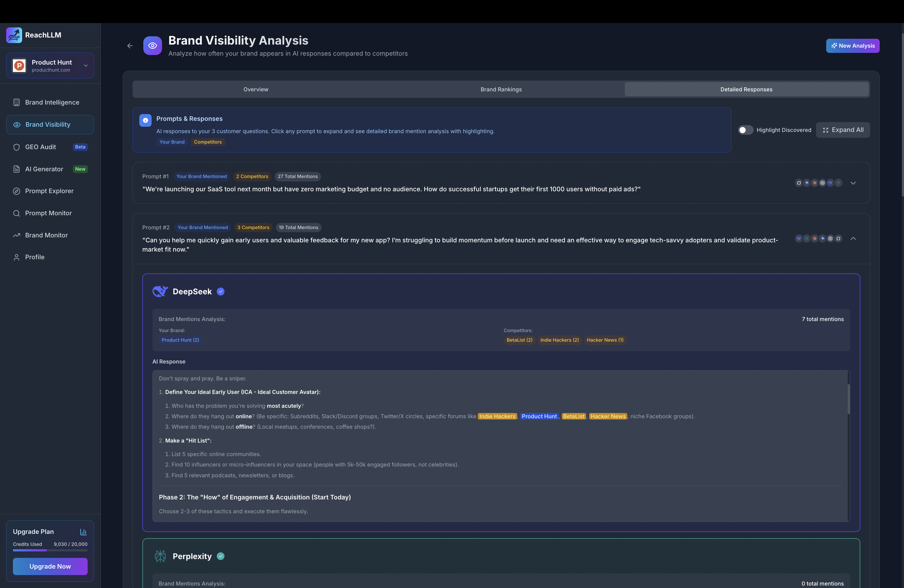Click highlighted "Indie Hackers" in the AI response
This screenshot has width=904, height=588.
tap(497, 416)
